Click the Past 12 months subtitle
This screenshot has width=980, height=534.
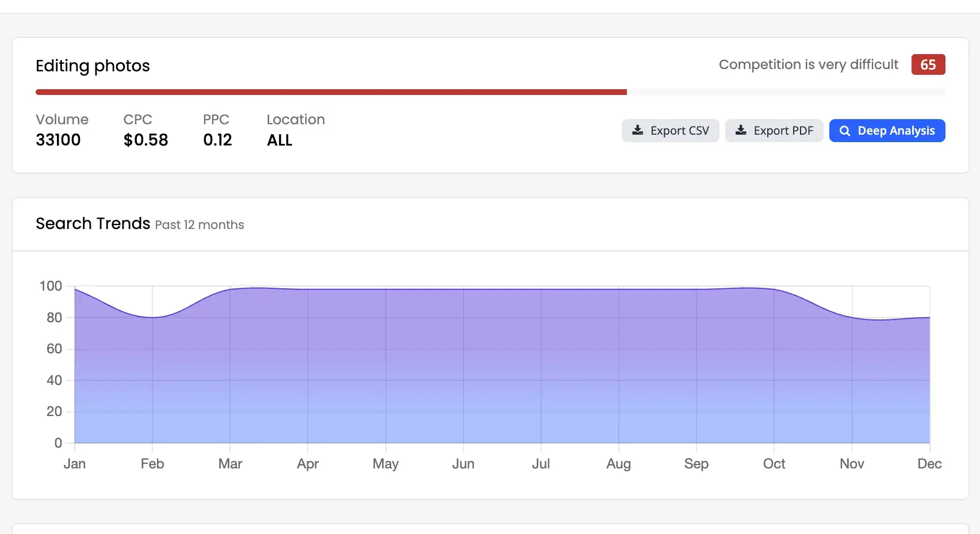click(199, 225)
